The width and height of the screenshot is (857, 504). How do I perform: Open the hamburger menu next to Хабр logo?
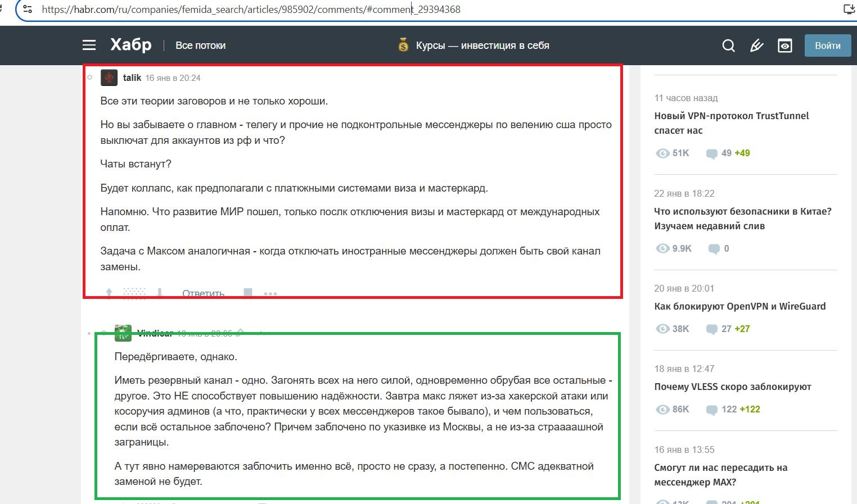[x=88, y=45]
